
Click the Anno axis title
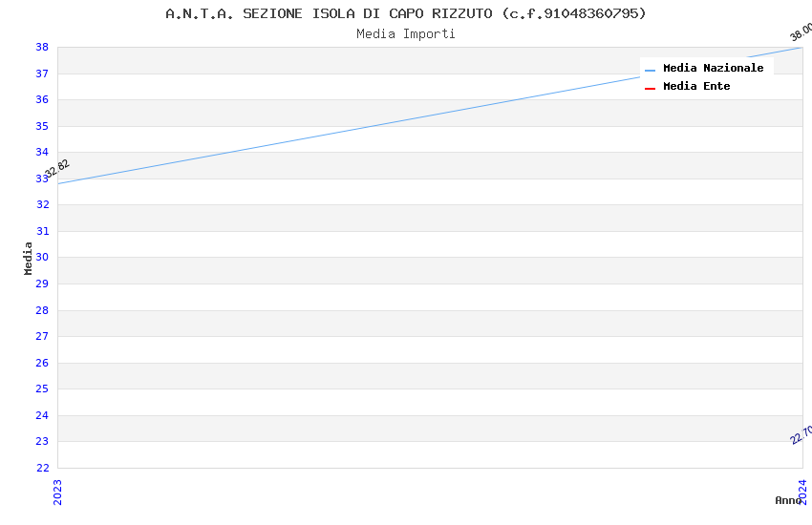[x=788, y=500]
